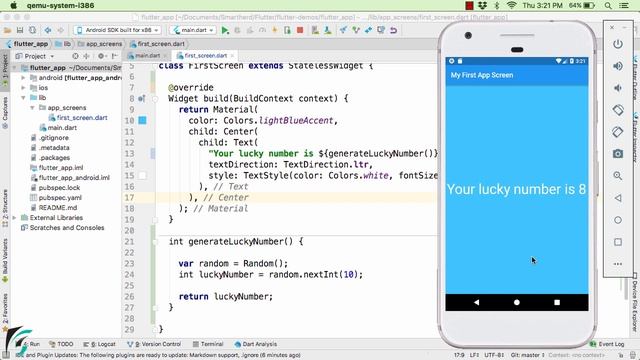The width and height of the screenshot is (640, 360).
Task: Click the emulator sidebar Back triangle
Action: pos(618,198)
